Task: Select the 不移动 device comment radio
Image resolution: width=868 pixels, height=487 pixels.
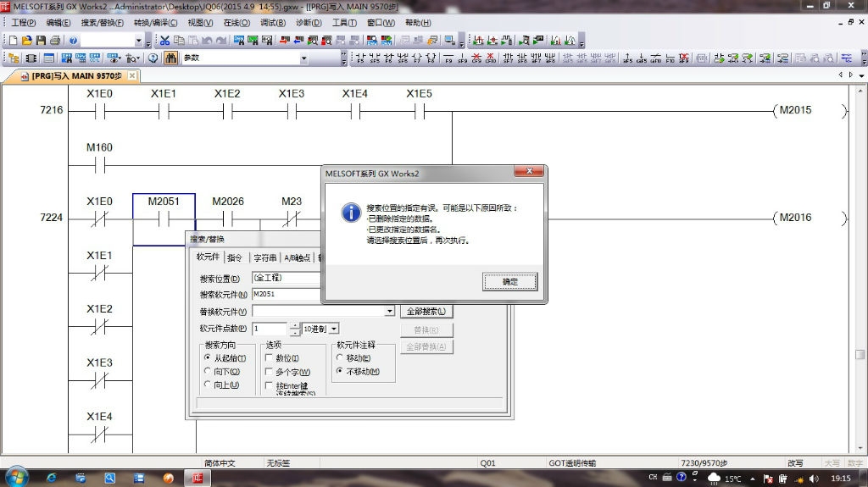Action: (x=340, y=371)
